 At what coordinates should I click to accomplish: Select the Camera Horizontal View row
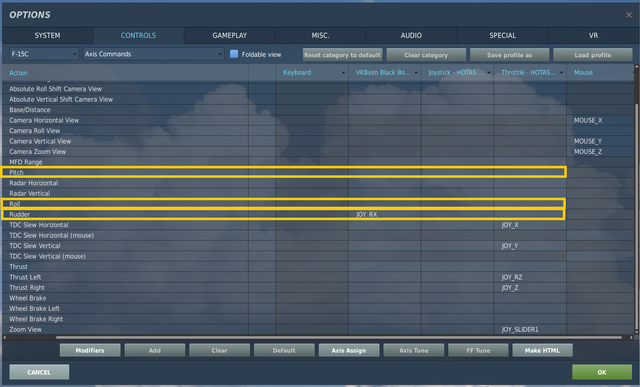tap(318, 120)
